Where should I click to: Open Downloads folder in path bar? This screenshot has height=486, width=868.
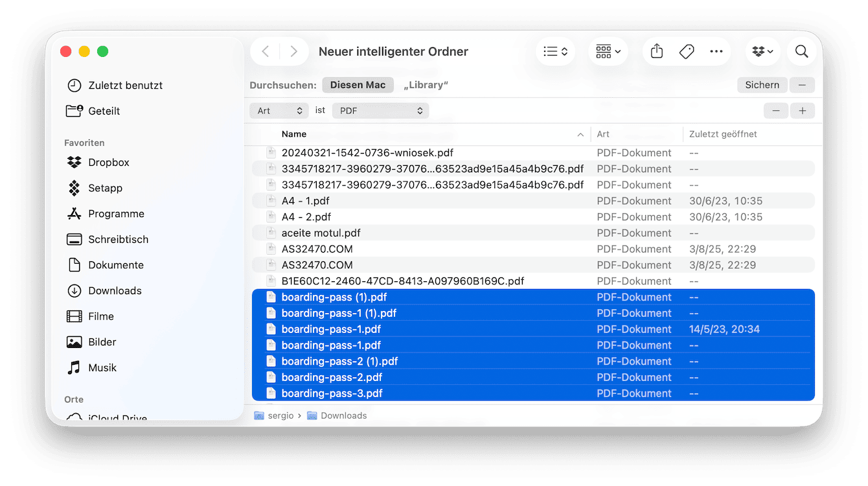tap(343, 415)
